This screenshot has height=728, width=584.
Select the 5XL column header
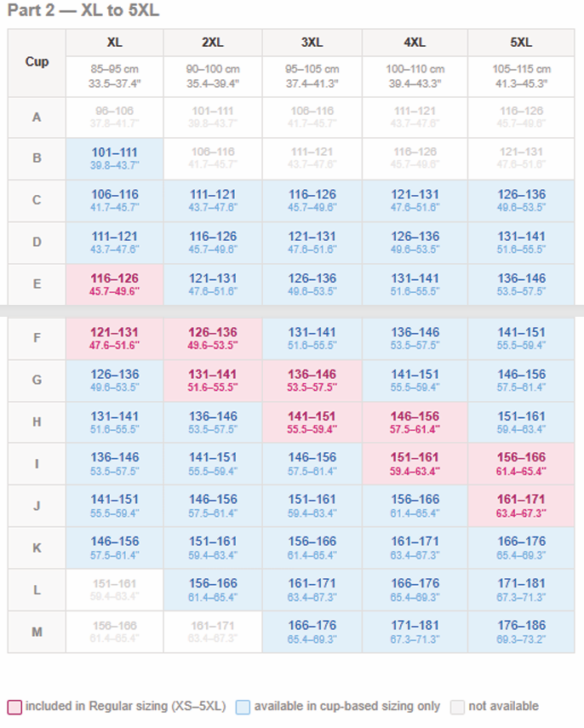tap(521, 43)
